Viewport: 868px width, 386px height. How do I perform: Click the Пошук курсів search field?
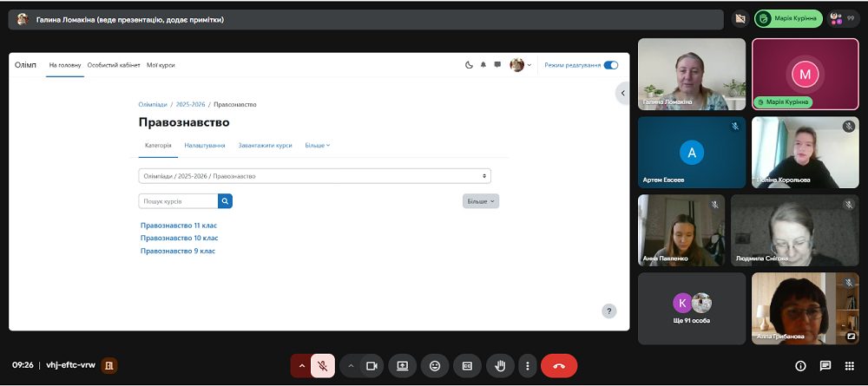pos(178,201)
